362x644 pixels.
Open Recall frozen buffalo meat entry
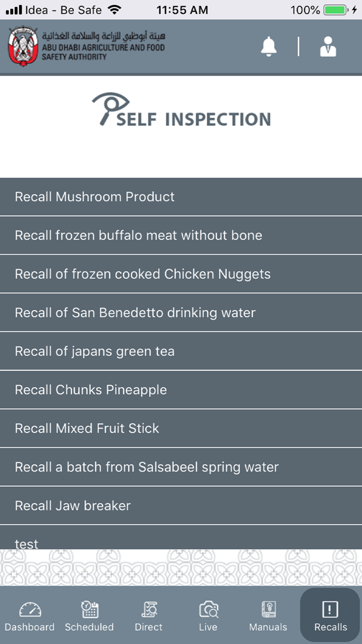(181, 236)
